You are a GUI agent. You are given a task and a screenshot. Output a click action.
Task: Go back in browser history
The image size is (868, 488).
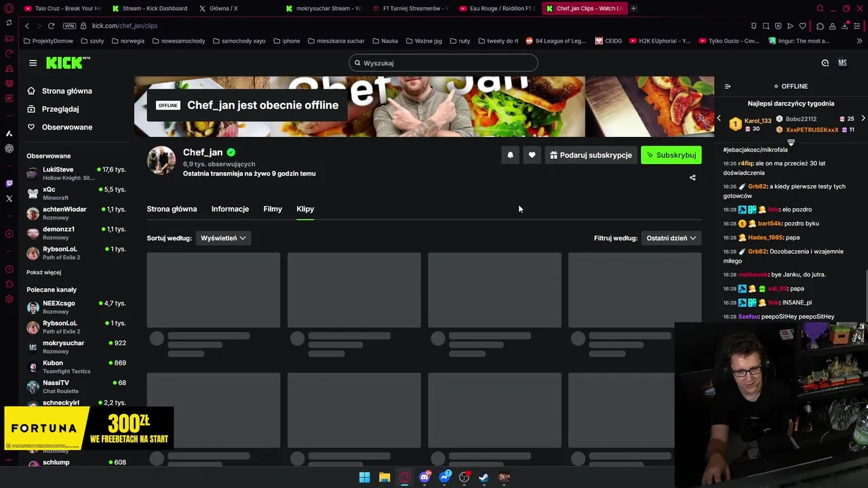[27, 26]
